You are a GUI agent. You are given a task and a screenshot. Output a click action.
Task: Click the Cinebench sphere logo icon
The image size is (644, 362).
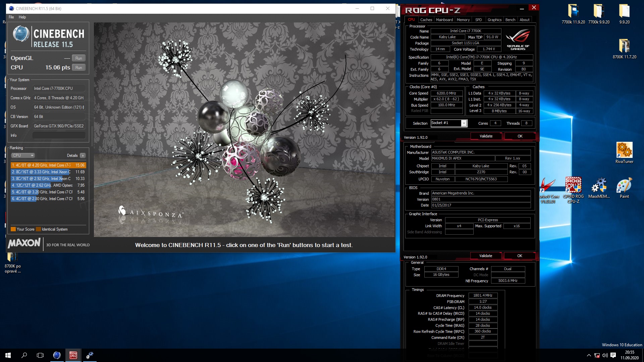click(21, 34)
